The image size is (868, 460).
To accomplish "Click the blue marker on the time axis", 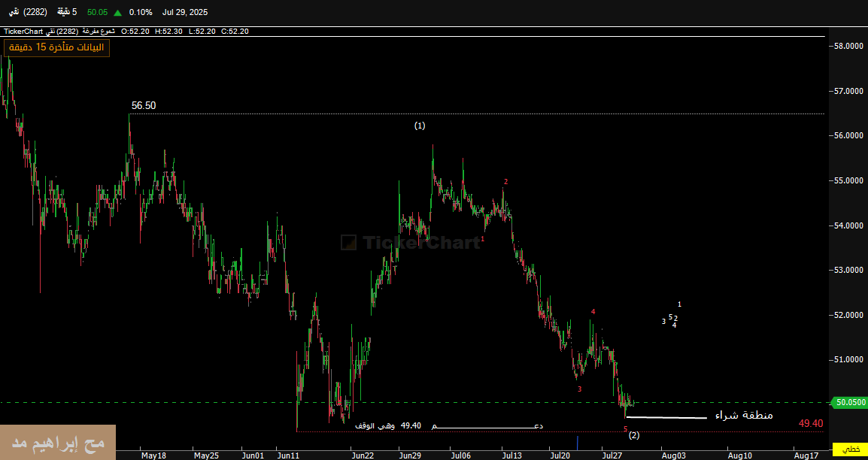I will tap(578, 443).
